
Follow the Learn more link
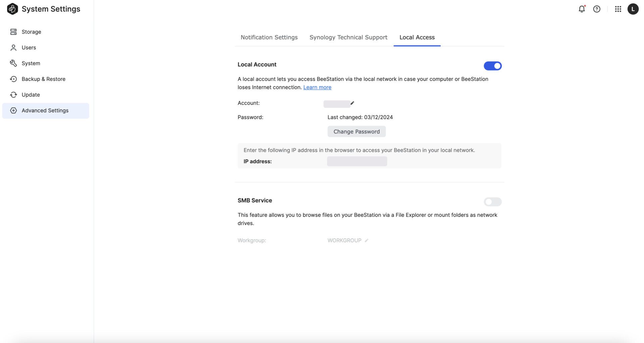[317, 87]
